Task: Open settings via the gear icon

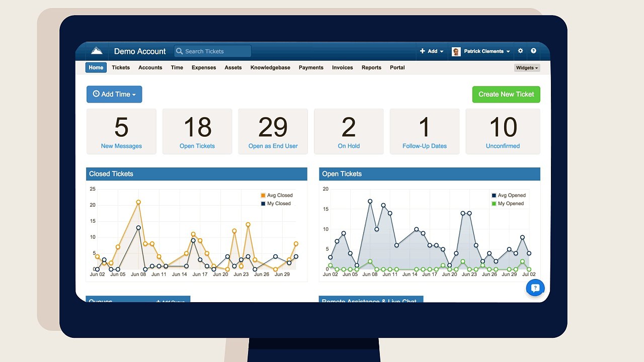Action: click(x=520, y=51)
